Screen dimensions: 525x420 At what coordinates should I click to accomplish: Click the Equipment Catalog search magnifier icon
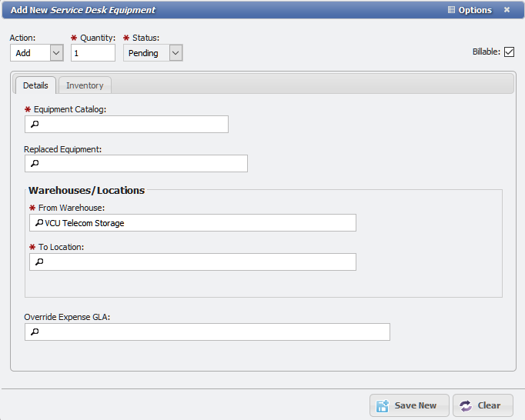34,125
